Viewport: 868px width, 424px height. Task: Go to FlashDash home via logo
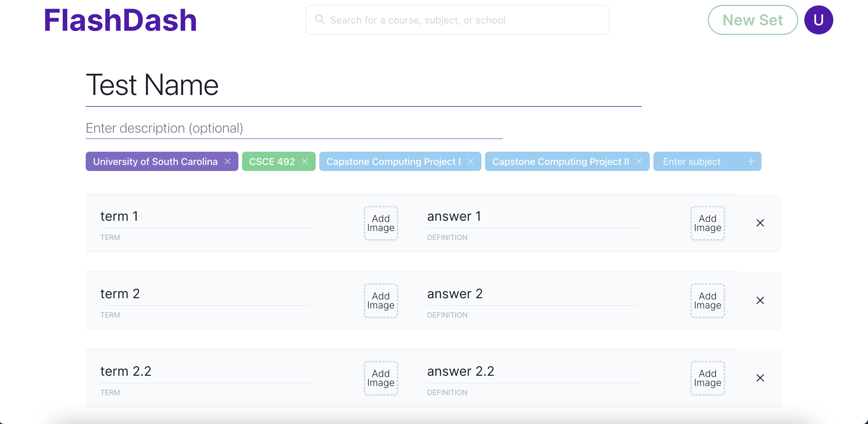(x=120, y=21)
